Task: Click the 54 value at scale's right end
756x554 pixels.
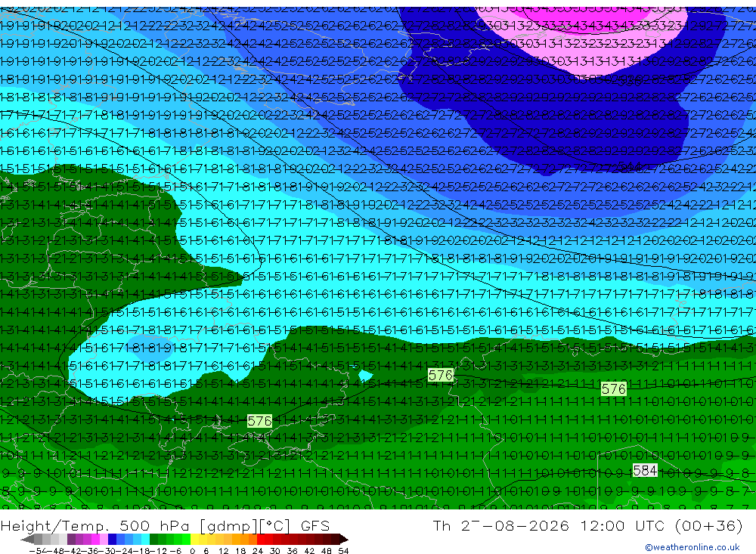Action: point(343,551)
